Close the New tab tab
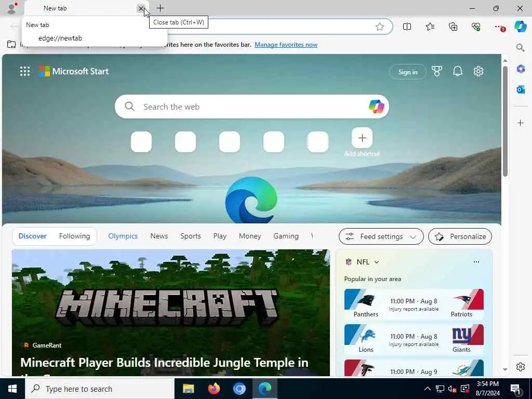This screenshot has height=399, width=532. click(x=141, y=8)
